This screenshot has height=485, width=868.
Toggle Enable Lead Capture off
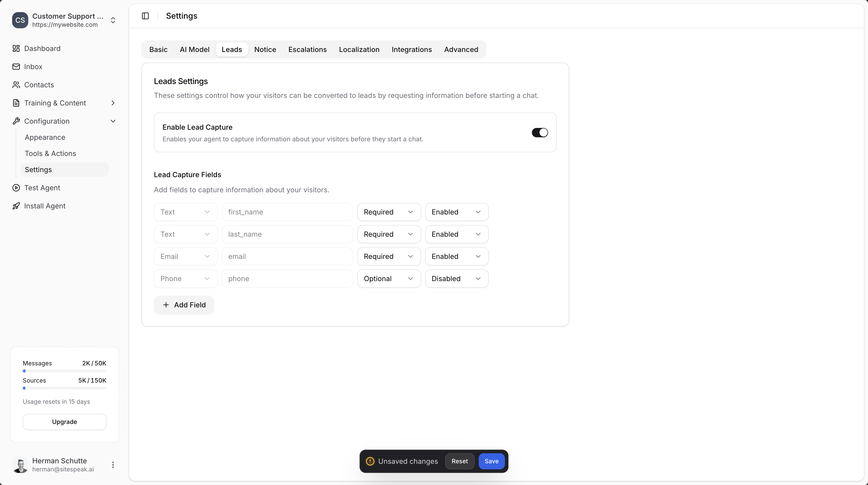[x=539, y=132]
